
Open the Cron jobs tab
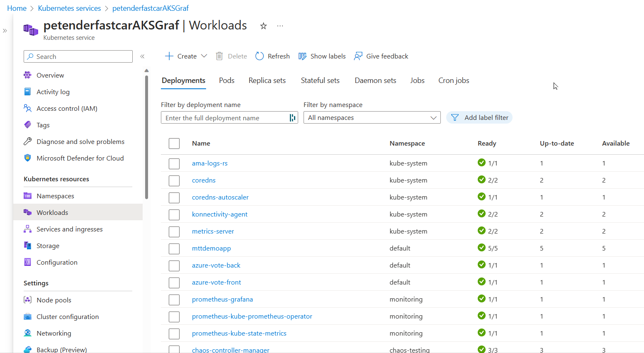click(x=453, y=80)
